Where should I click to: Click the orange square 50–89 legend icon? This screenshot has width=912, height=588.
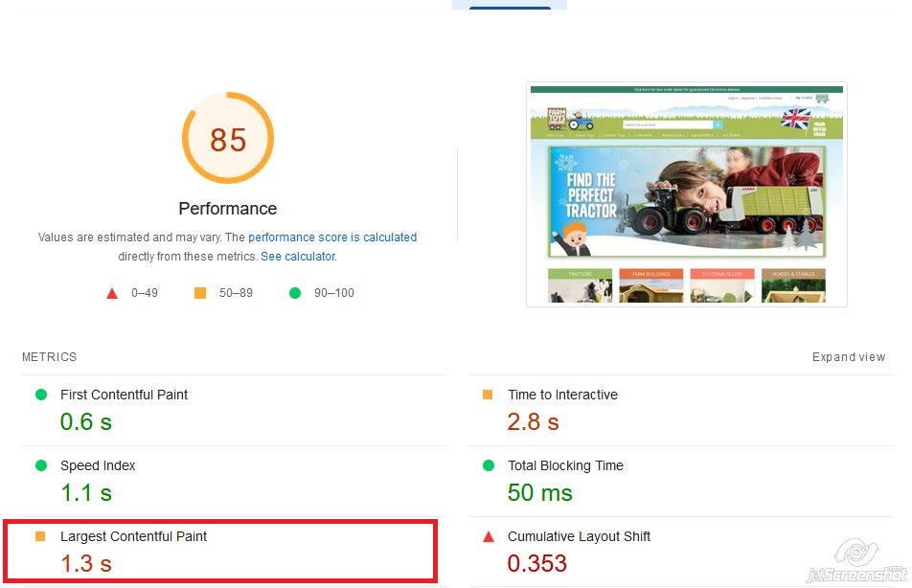point(200,293)
